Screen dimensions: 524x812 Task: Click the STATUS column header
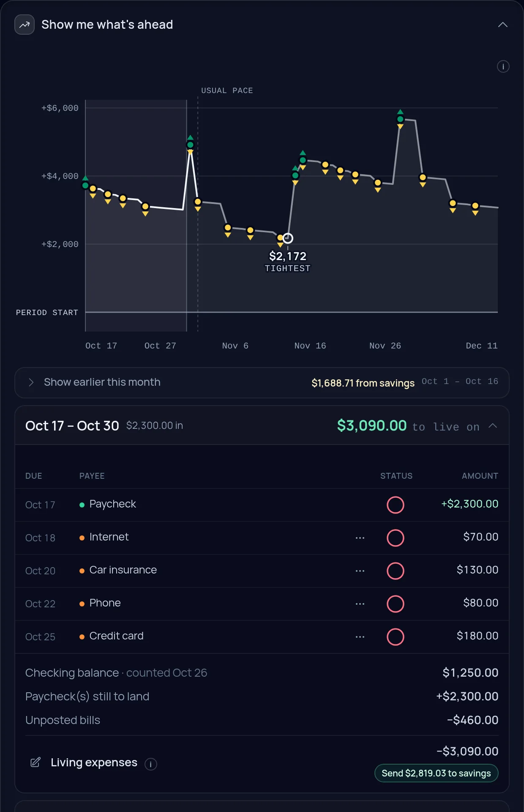(x=396, y=476)
